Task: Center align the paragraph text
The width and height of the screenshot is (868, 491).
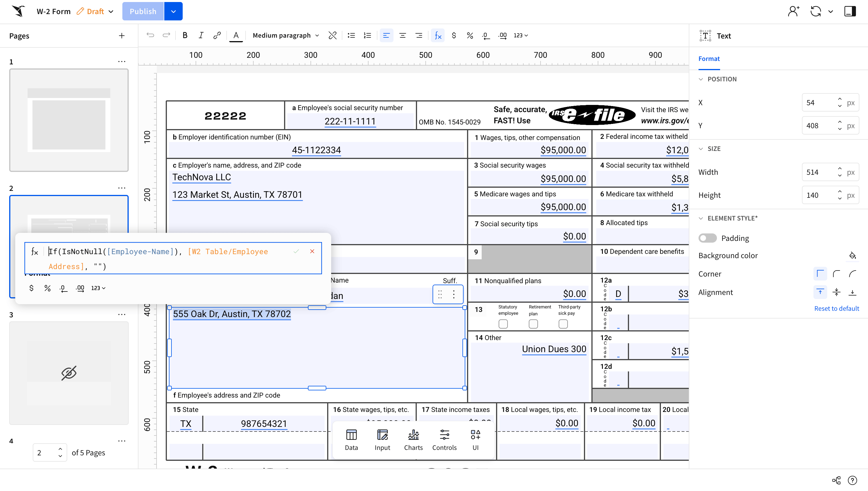Action: tap(402, 35)
